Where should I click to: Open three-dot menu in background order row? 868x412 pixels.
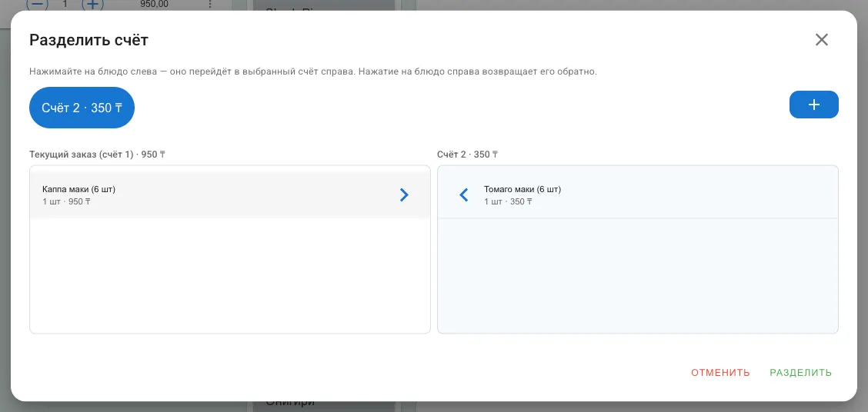click(210, 5)
